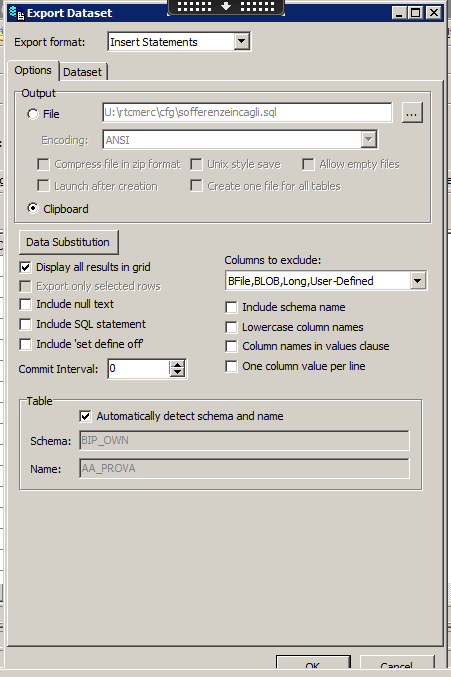Toggle Unix style save checkbox
Image resolution: width=451 pixels, height=677 pixels.
[196, 165]
